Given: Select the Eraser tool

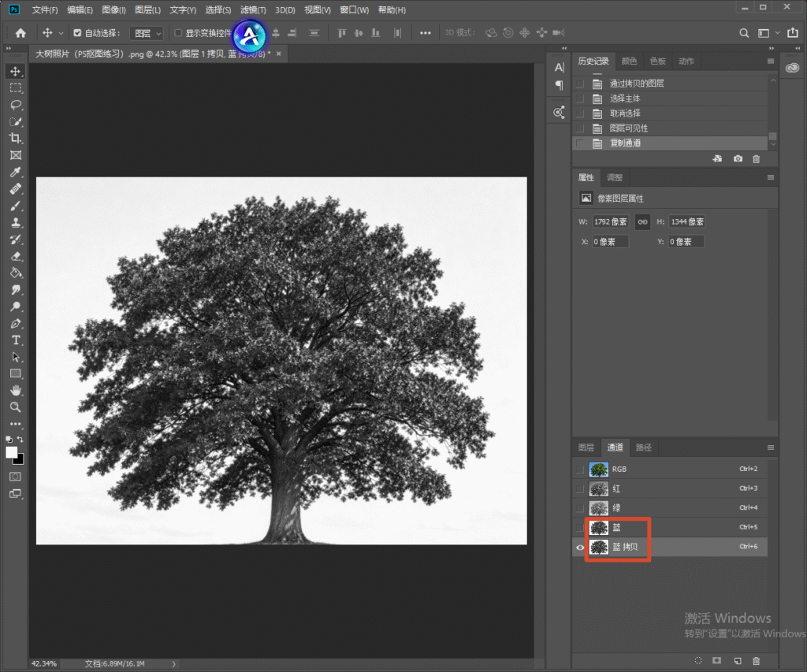Looking at the screenshot, I should point(16,256).
